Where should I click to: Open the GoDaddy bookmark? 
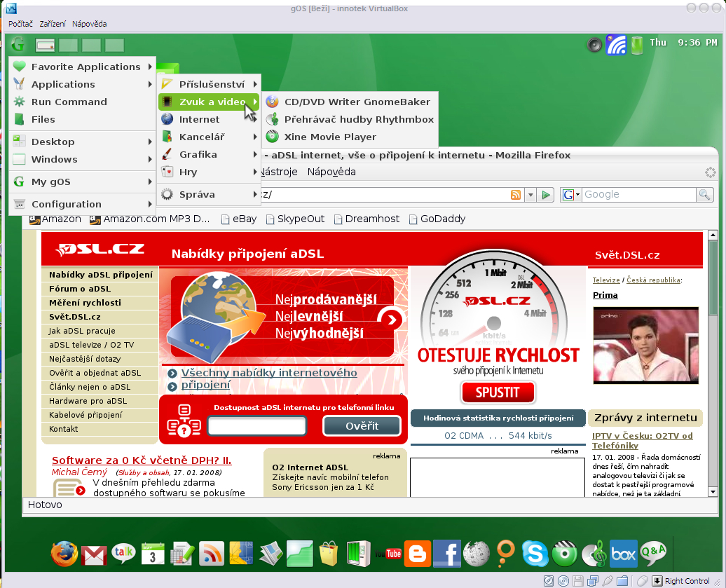point(437,219)
